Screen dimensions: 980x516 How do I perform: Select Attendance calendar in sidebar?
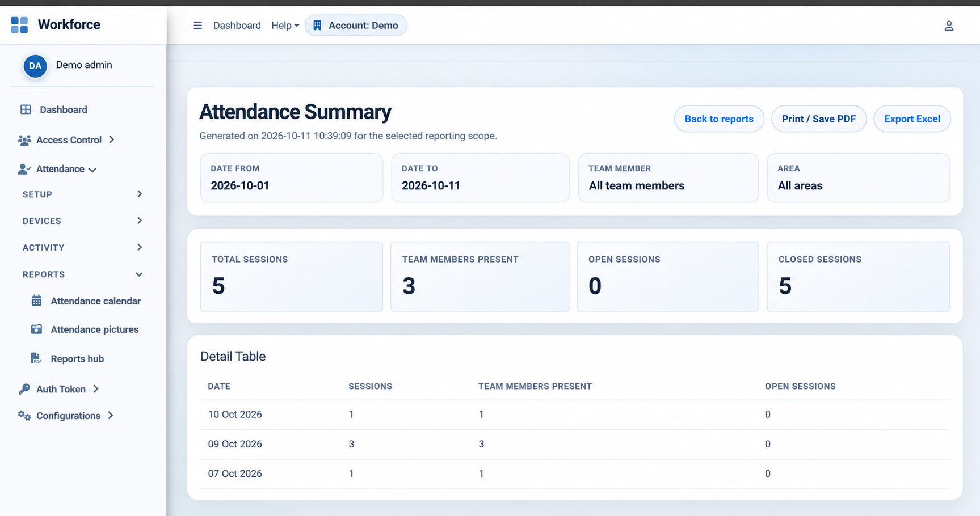click(x=95, y=301)
